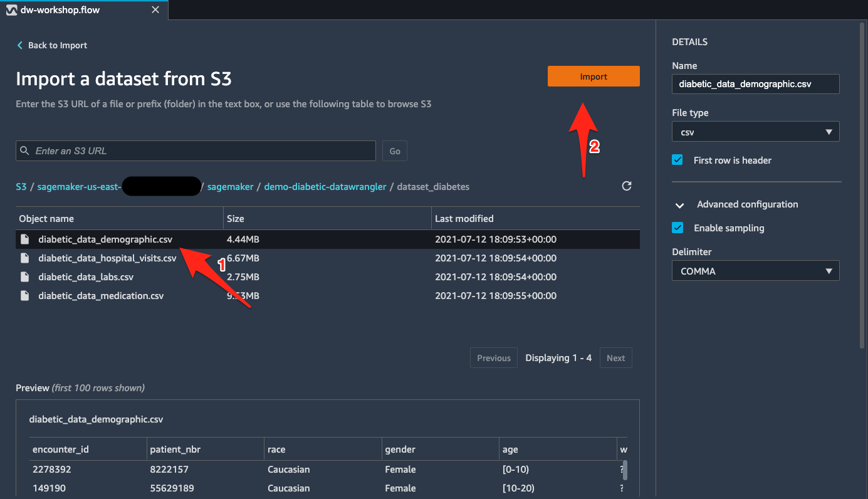Click the Go button
Image resolution: width=868 pixels, height=499 pixels.
coord(395,151)
